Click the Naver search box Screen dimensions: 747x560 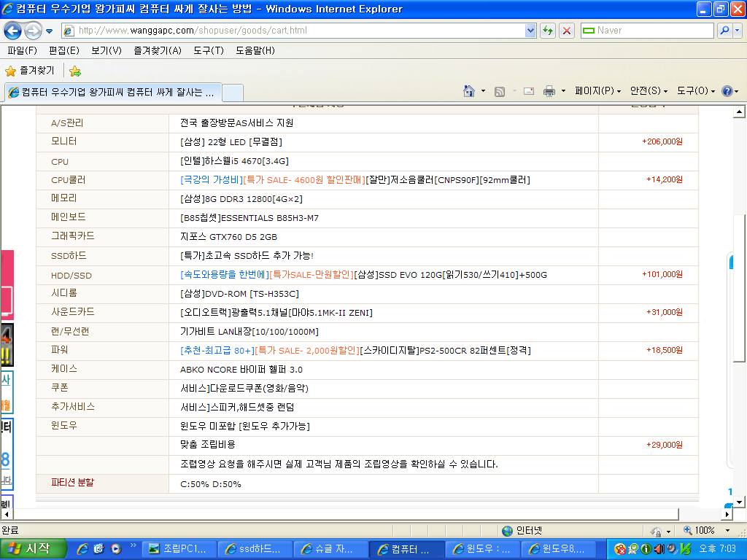[648, 31]
